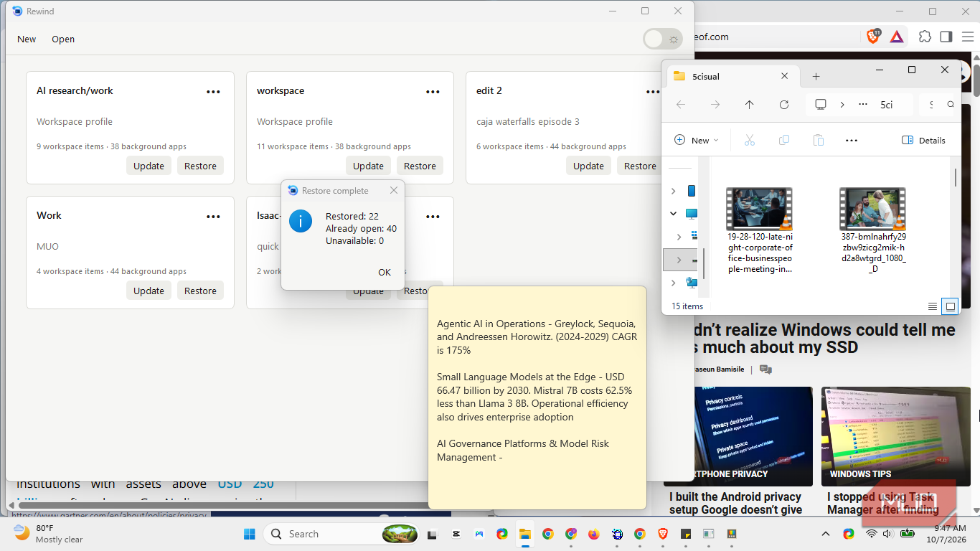Open the options menu for AI research/work card

point(213,92)
